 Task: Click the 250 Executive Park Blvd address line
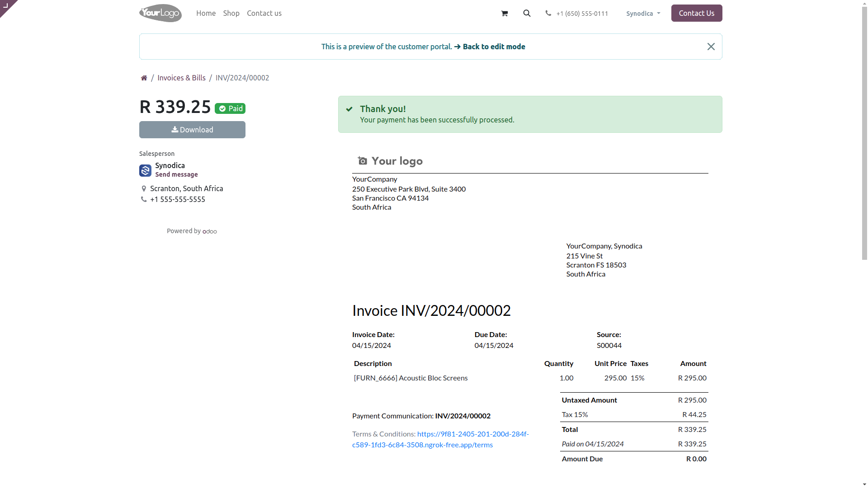(409, 189)
